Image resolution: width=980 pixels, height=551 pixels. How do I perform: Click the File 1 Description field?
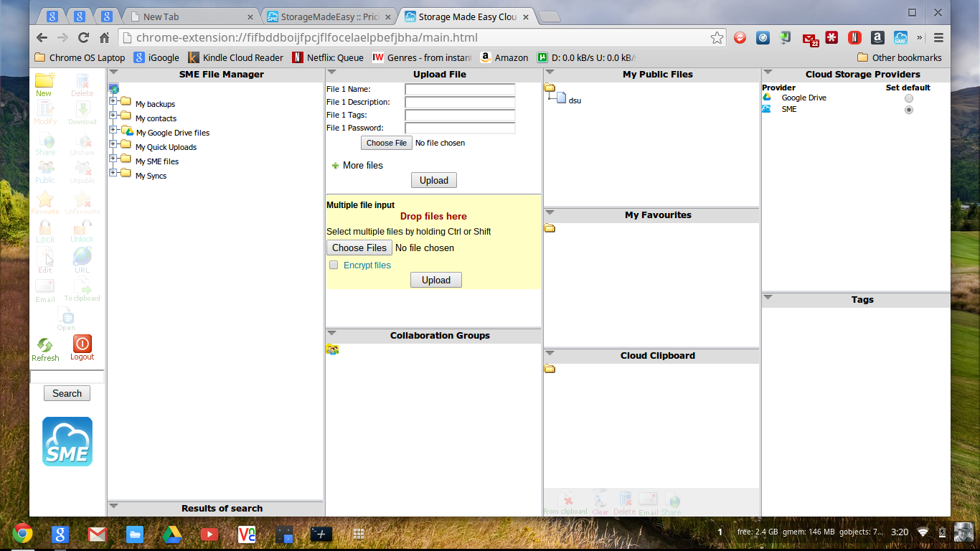click(x=460, y=103)
